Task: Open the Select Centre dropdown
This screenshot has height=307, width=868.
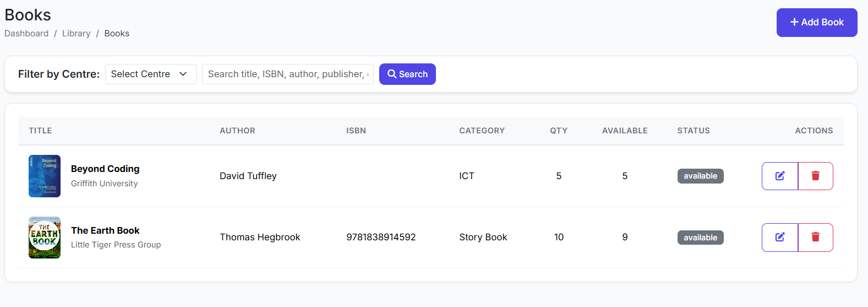Action: pyautogui.click(x=151, y=74)
